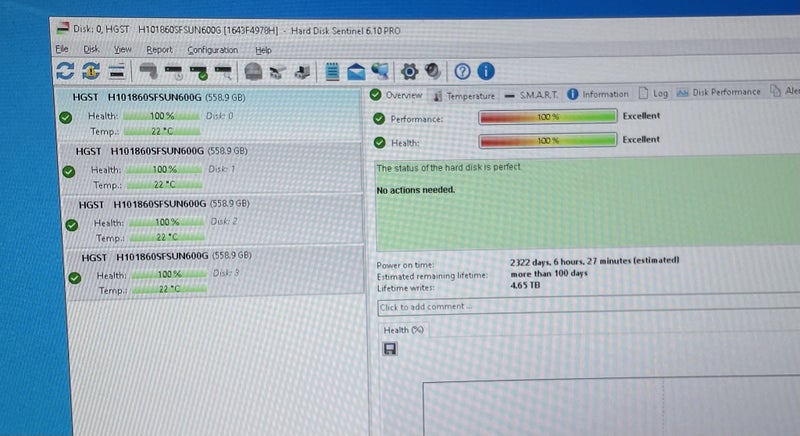Viewport: 800px width, 436px height.
Task: Click the green check next to Health label
Action: point(379,142)
